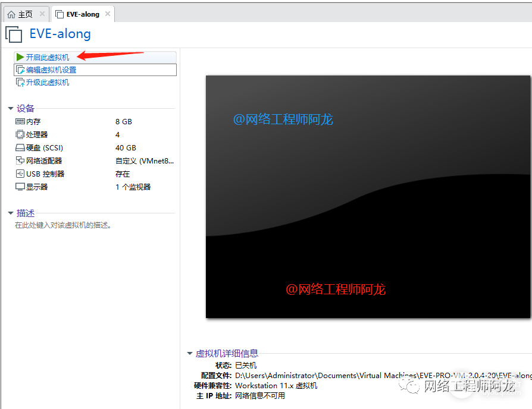This screenshot has width=532, height=409.
Task: Select the 硬盘 (SCSI) hard disk icon
Action: coord(20,147)
